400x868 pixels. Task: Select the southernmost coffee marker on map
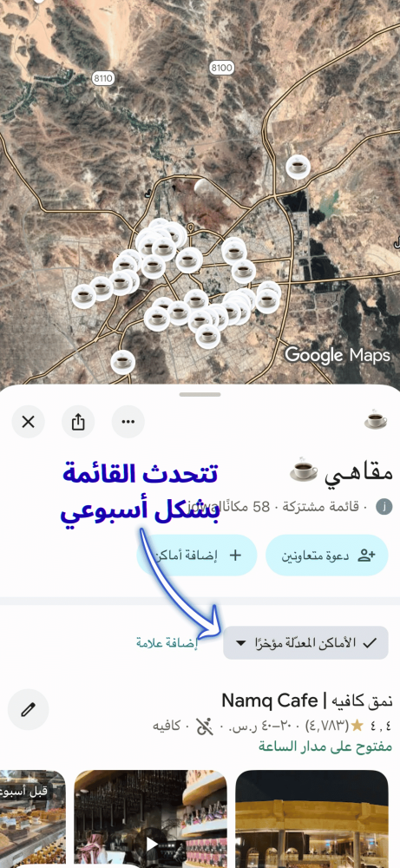point(123,362)
